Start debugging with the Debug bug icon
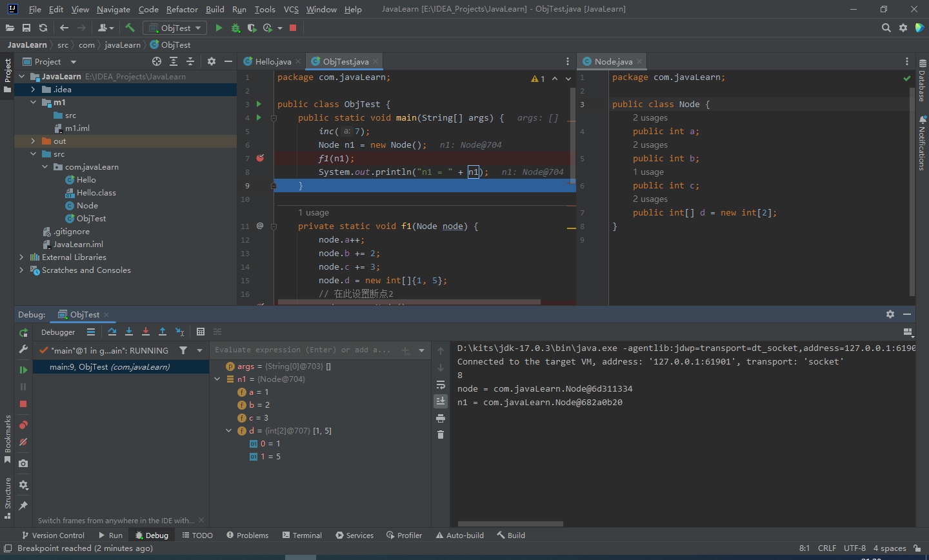 [x=235, y=28]
